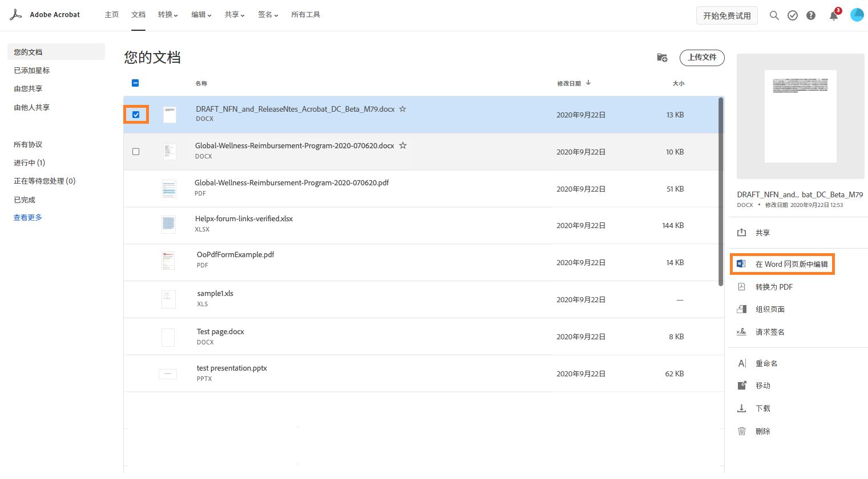Click the Adobe Acrobat logo icon
Image resolution: width=868 pixels, height=479 pixels.
(x=16, y=15)
